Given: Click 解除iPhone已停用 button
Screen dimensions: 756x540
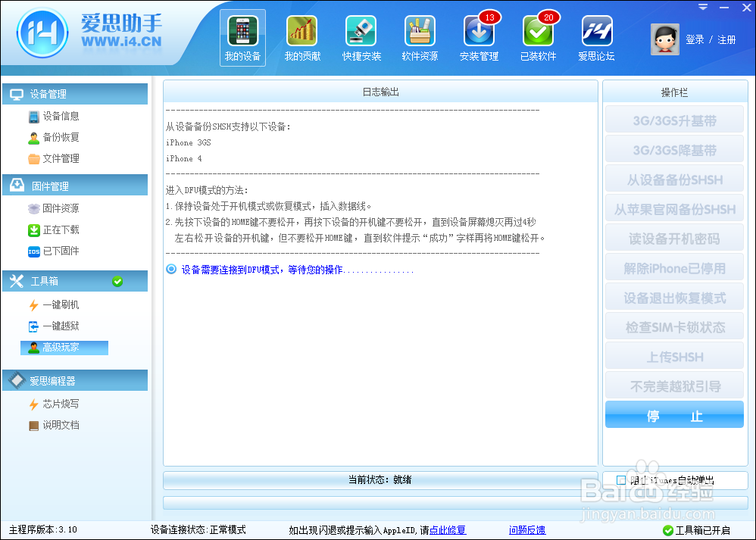Looking at the screenshot, I should click(674, 268).
